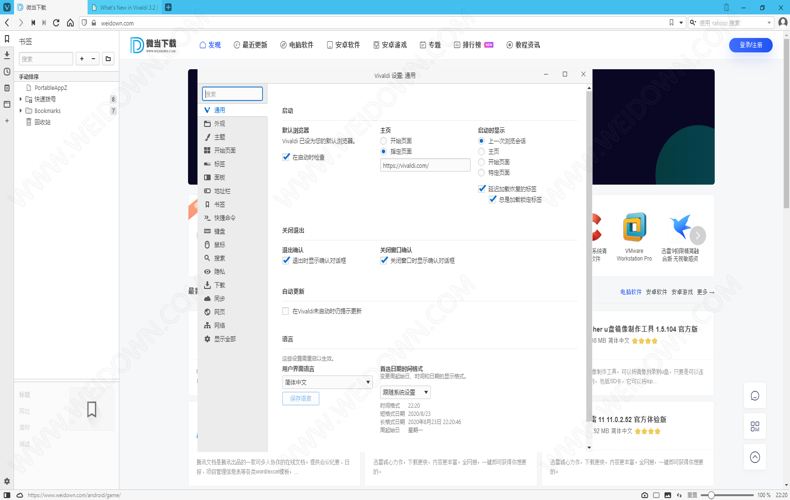This screenshot has height=500, width=790.
Task: Open settings gear in panel bar
Action: click(7, 482)
